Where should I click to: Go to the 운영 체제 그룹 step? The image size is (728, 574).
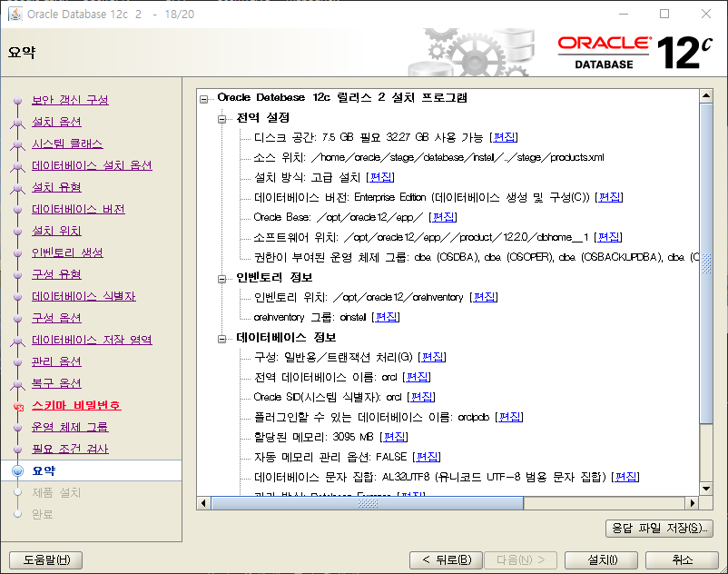tap(70, 427)
